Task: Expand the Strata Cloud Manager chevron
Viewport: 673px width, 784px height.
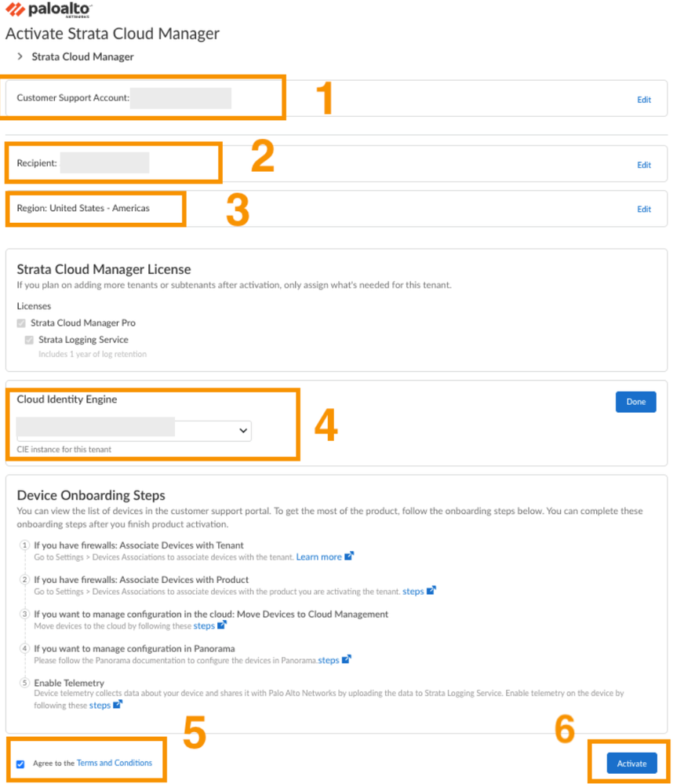Action: (20, 57)
